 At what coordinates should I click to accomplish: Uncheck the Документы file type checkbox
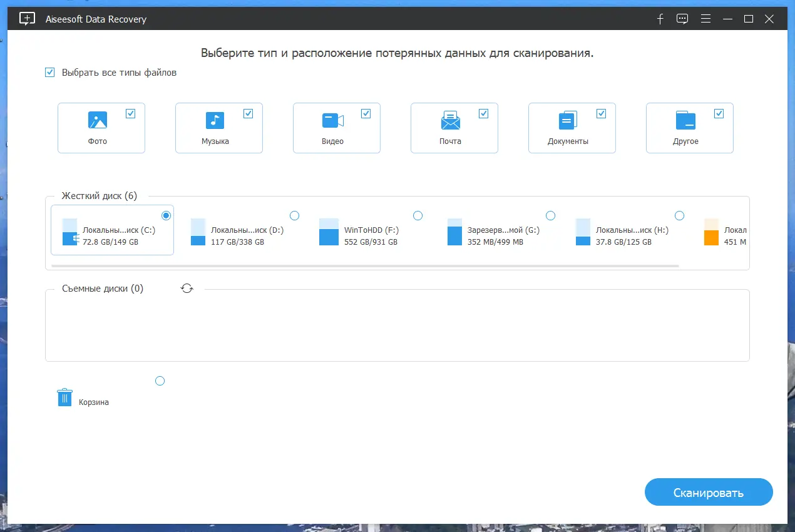point(601,113)
